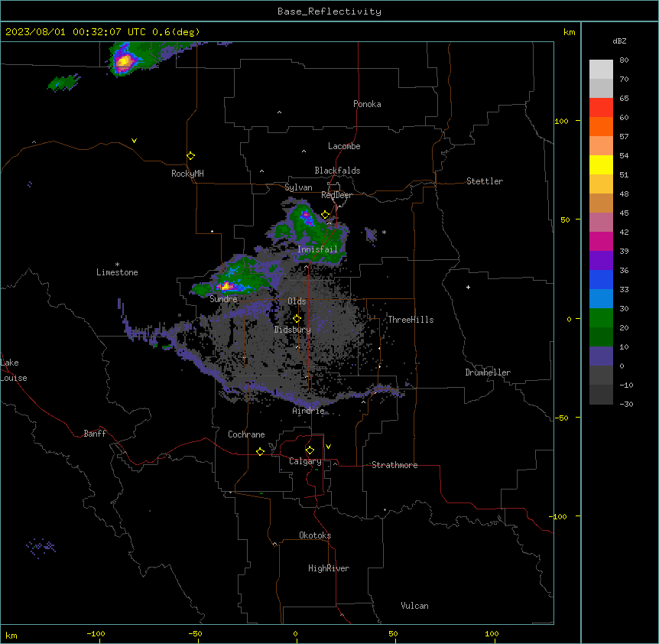Click the 45 value in the dBZ legend

[624, 213]
